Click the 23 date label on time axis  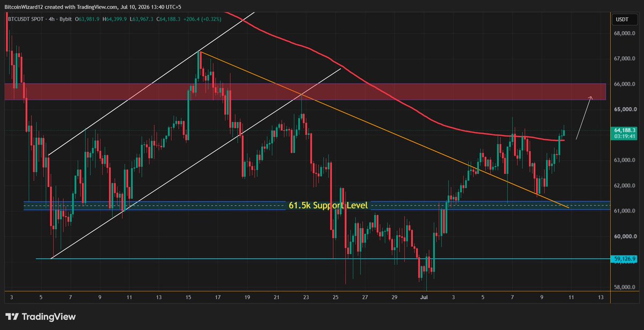pyautogui.click(x=306, y=297)
